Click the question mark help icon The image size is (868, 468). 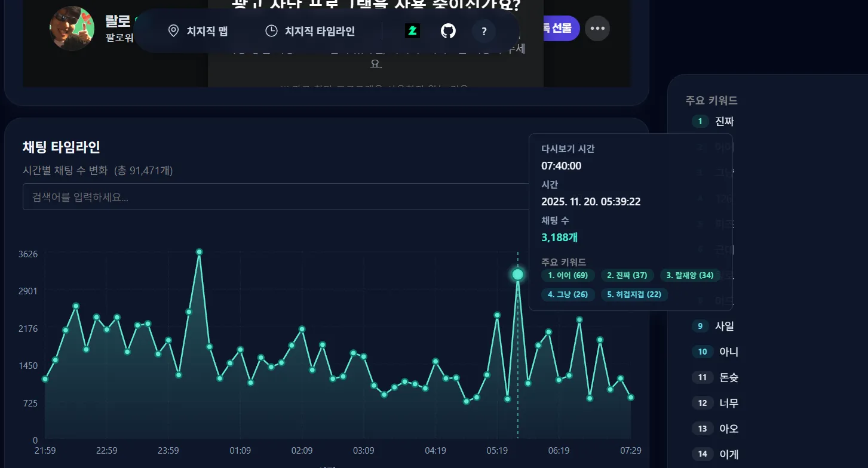[484, 31]
